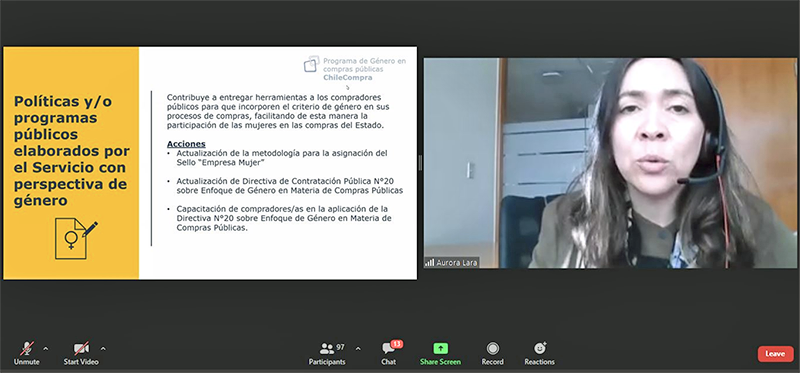The image size is (800, 373).
Task: Expand video options chevron beside Start Video
Action: [103, 349]
